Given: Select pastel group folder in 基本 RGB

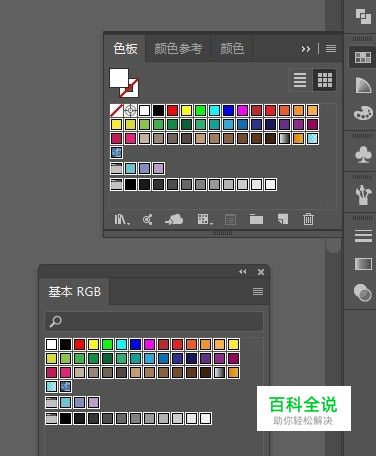Looking at the screenshot, I should (51, 402).
